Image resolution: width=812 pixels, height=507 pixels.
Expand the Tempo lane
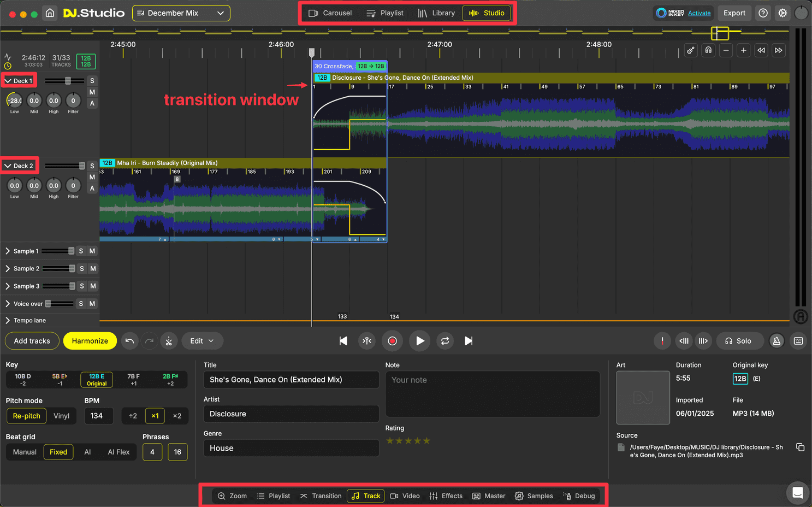pos(8,321)
